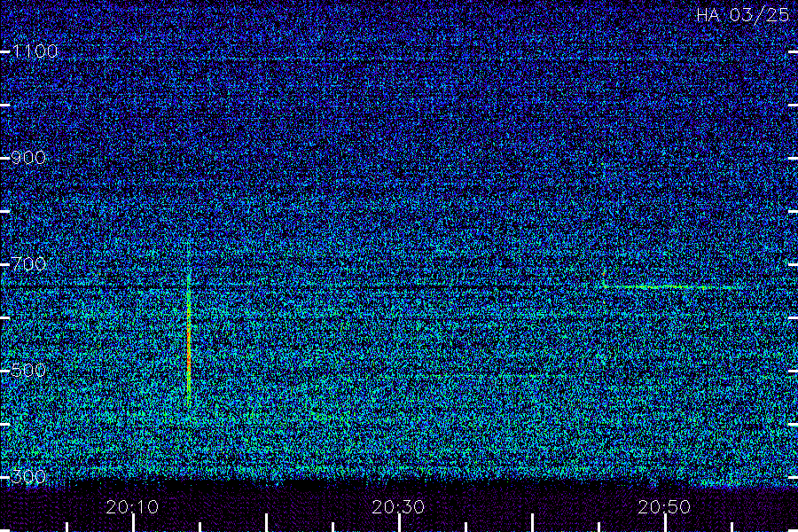Click the 900 frequency axis label

click(x=28, y=158)
